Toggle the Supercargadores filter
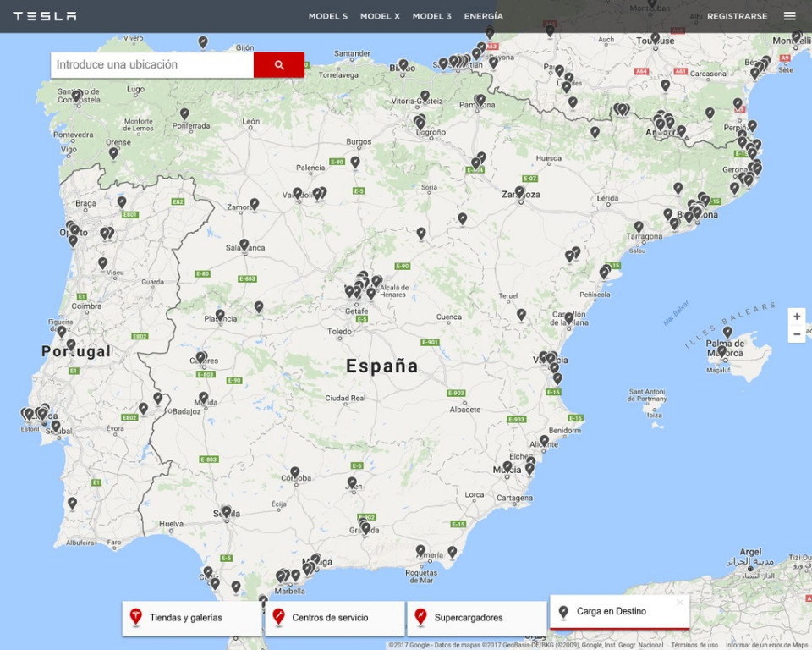 476,618
